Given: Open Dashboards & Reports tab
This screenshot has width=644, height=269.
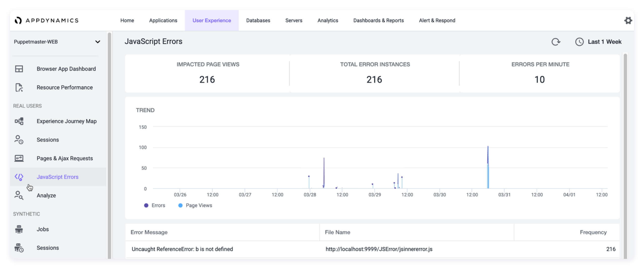Looking at the screenshot, I should pos(378,20).
